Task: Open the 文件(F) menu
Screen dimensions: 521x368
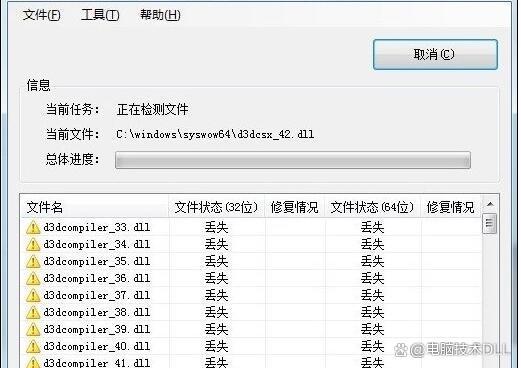Action: pos(42,15)
